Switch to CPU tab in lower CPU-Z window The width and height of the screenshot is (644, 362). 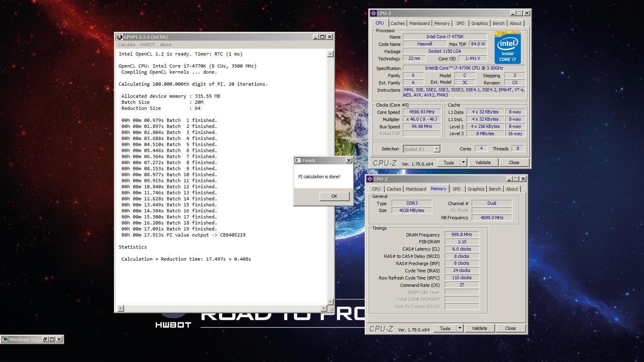click(376, 189)
